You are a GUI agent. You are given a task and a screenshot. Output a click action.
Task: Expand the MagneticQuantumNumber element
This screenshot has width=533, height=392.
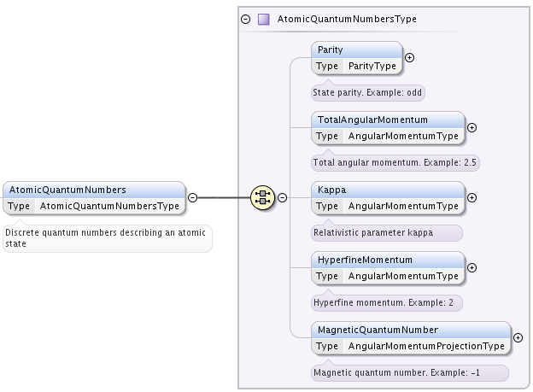[518, 337]
